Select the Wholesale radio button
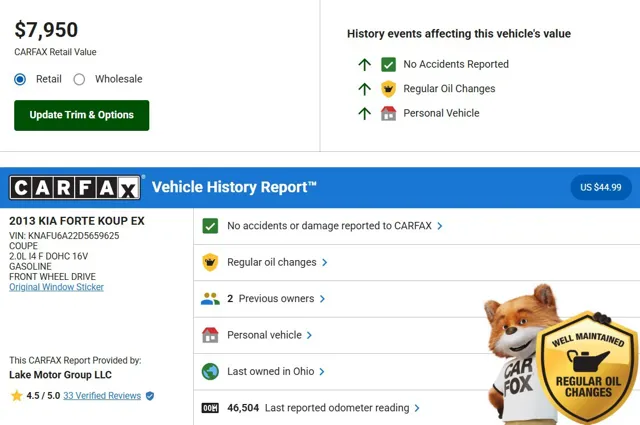The width and height of the screenshot is (640, 425). coord(79,79)
